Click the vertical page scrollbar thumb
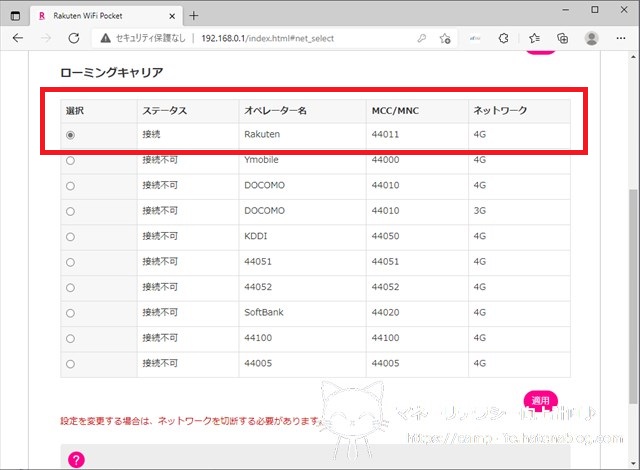This screenshot has height=470, width=640. pyautogui.click(x=633, y=297)
